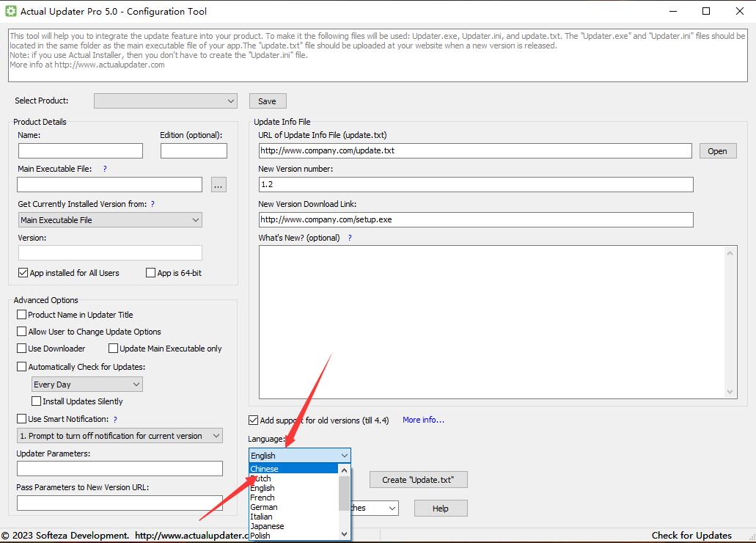Image resolution: width=756 pixels, height=543 pixels.
Task: Click the language list scroll-down arrow
Action: pyautogui.click(x=344, y=534)
